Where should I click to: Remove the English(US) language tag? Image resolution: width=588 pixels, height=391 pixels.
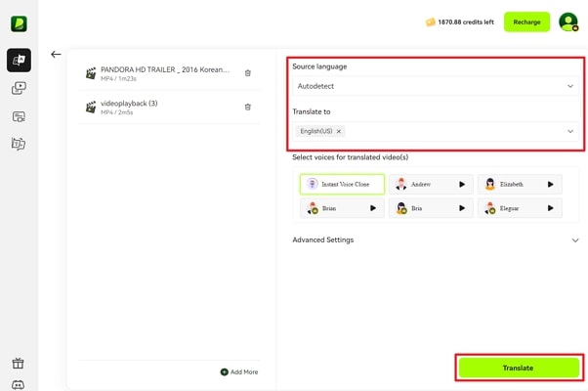[x=339, y=131]
